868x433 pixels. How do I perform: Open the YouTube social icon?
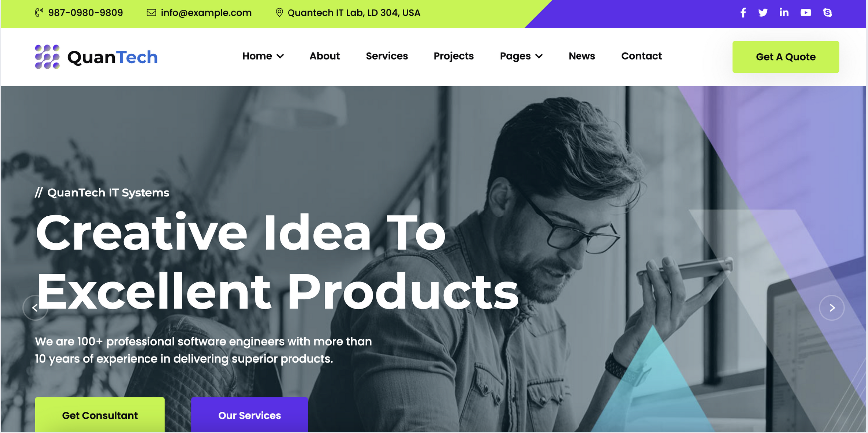(806, 13)
